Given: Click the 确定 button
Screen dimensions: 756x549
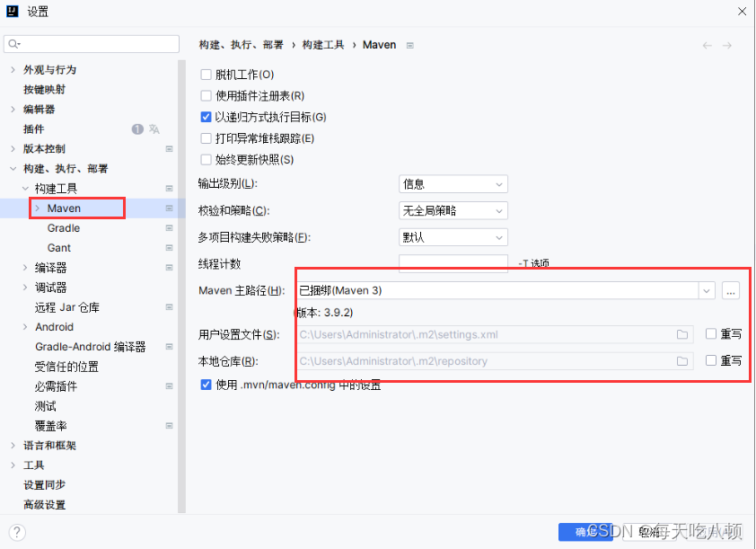Looking at the screenshot, I should click(585, 532).
